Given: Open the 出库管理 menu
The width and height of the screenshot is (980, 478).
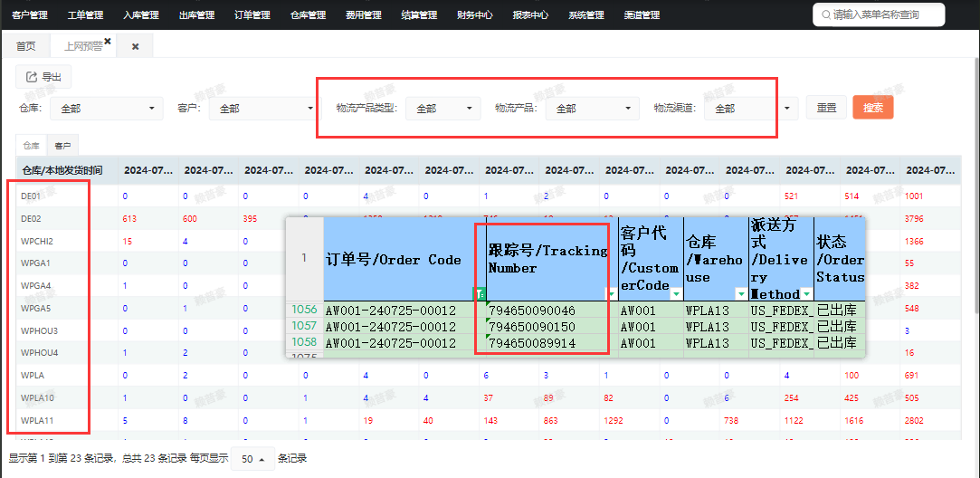Looking at the screenshot, I should pos(196,15).
